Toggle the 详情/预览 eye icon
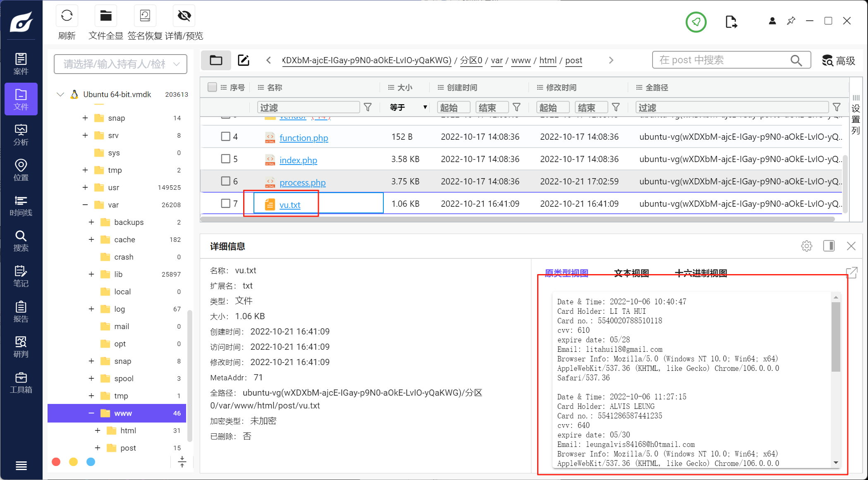This screenshot has width=868, height=480. 184,16
